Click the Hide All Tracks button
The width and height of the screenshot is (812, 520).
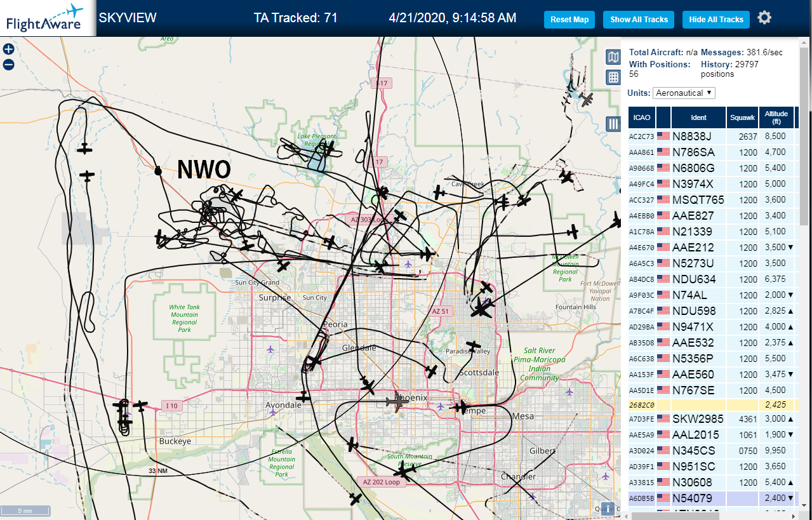pos(716,20)
